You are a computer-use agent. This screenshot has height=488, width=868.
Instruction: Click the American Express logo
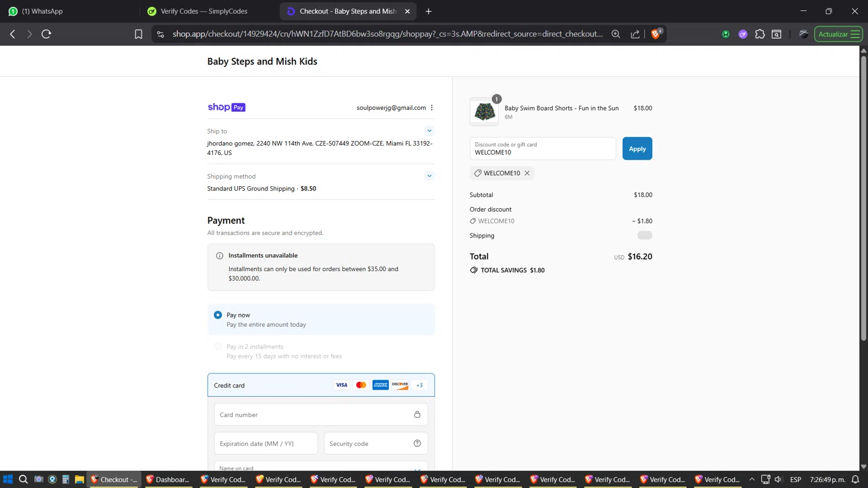pos(381,385)
